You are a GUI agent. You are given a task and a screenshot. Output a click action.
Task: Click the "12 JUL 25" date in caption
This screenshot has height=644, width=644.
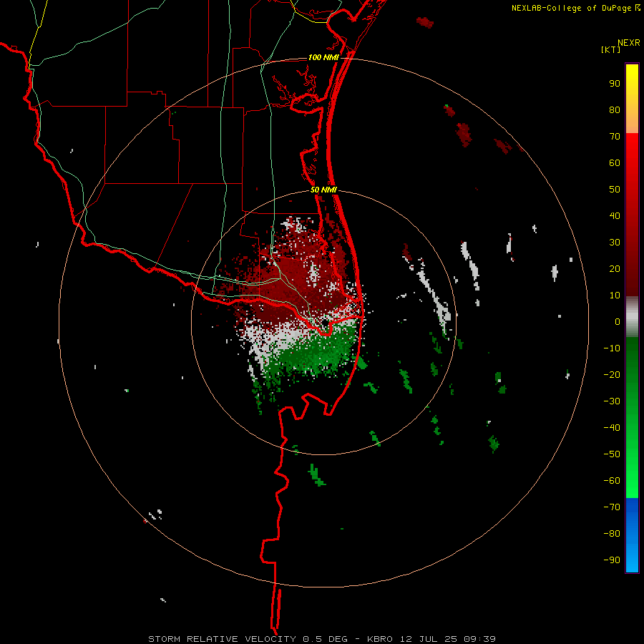point(429,639)
